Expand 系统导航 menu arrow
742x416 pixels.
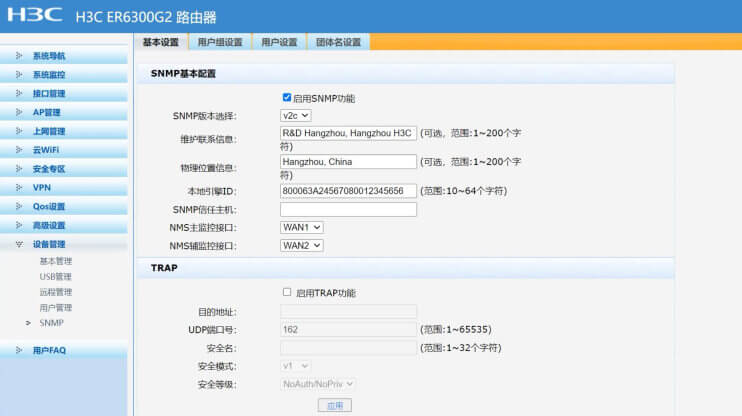(19, 56)
